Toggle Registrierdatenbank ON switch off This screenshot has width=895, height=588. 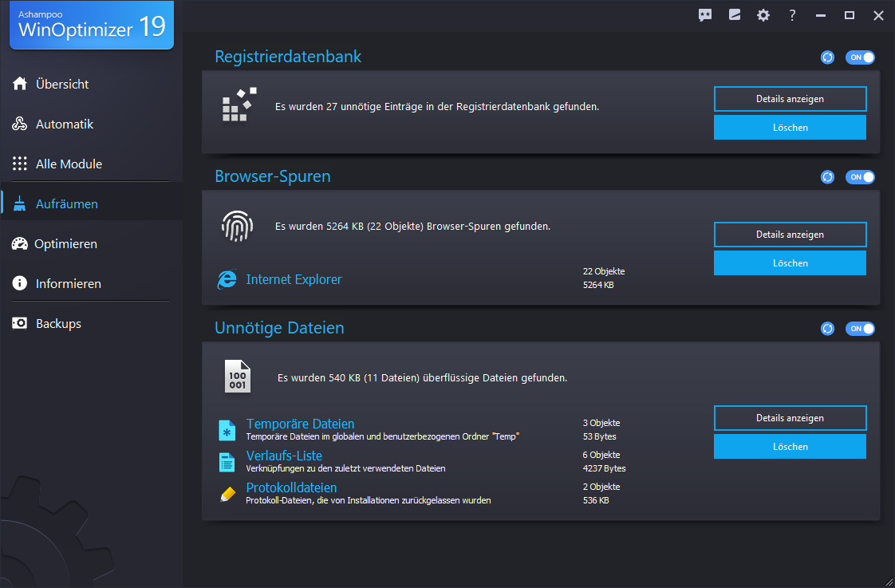pos(860,57)
